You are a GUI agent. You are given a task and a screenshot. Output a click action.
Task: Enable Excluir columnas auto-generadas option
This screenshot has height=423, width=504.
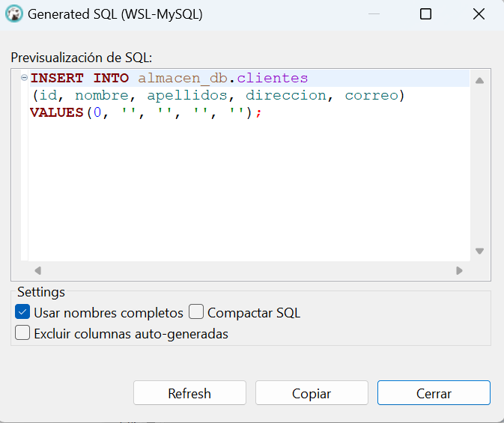pyautogui.click(x=22, y=332)
